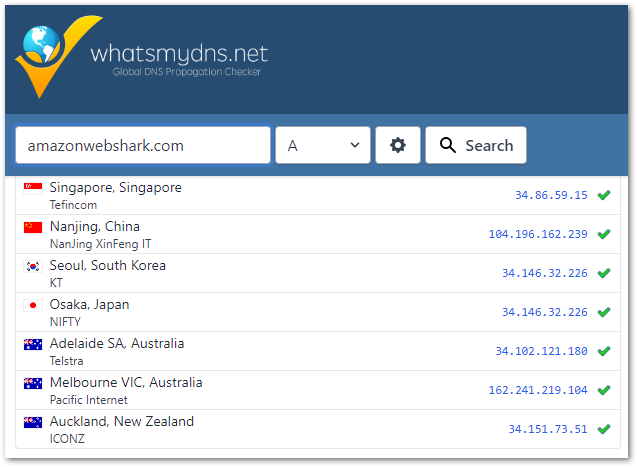This screenshot has width=637, height=467.
Task: Select the Melbourne VIC, Australia location text
Action: (x=126, y=383)
